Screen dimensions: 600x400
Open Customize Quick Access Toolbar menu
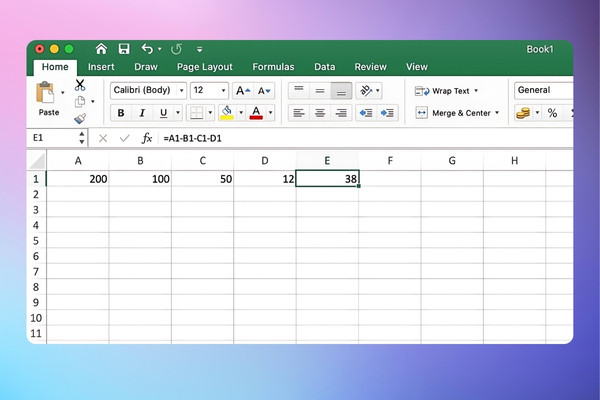pos(199,49)
